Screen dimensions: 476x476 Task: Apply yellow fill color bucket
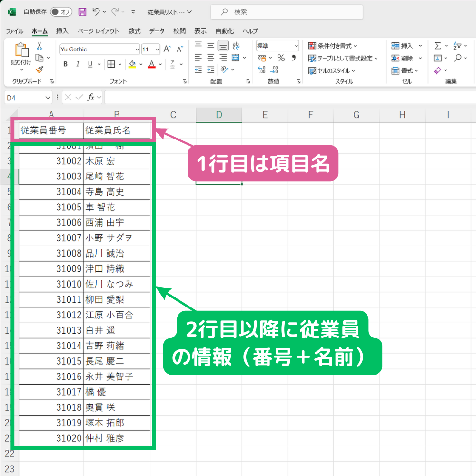132,64
